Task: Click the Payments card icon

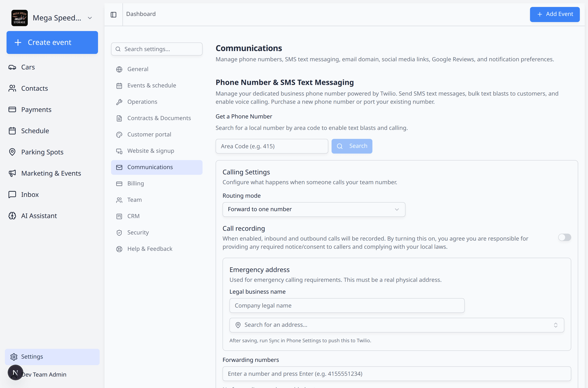Action: click(12, 109)
